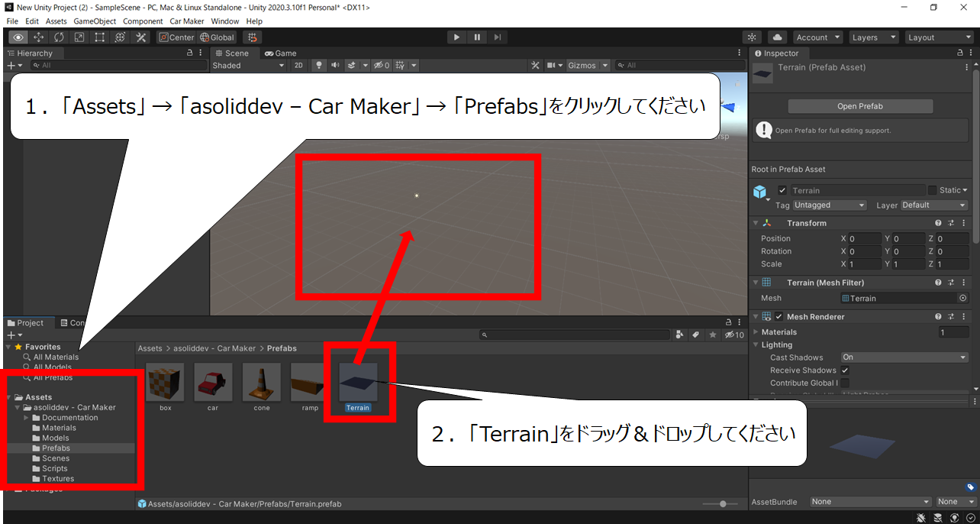Select the Move tool
This screenshot has width=980, height=524.
tap(39, 37)
